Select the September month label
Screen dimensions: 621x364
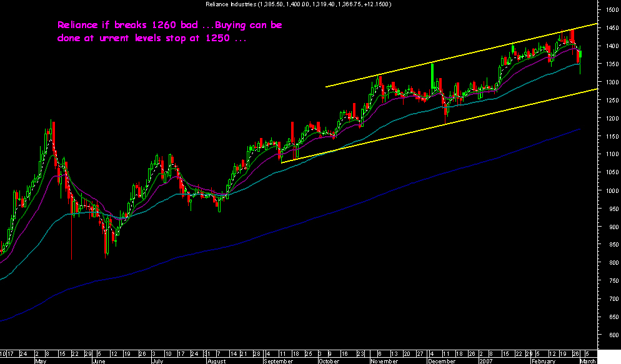(279, 361)
